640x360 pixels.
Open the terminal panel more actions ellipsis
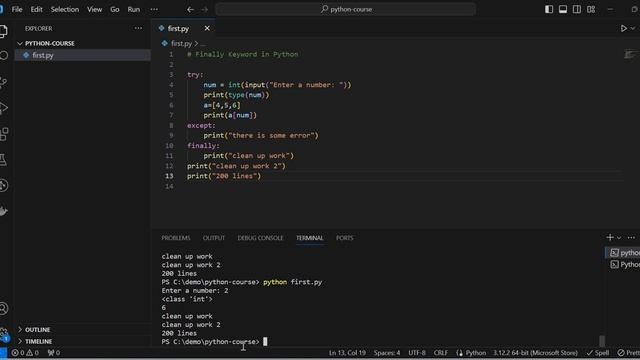[631, 238]
